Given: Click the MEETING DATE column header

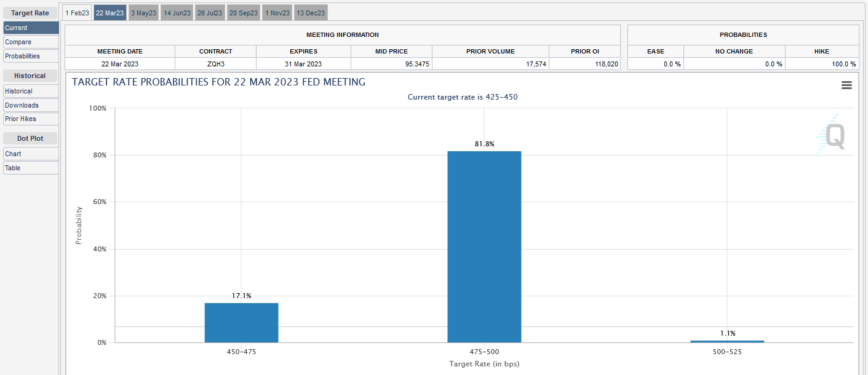Looking at the screenshot, I should pos(120,52).
